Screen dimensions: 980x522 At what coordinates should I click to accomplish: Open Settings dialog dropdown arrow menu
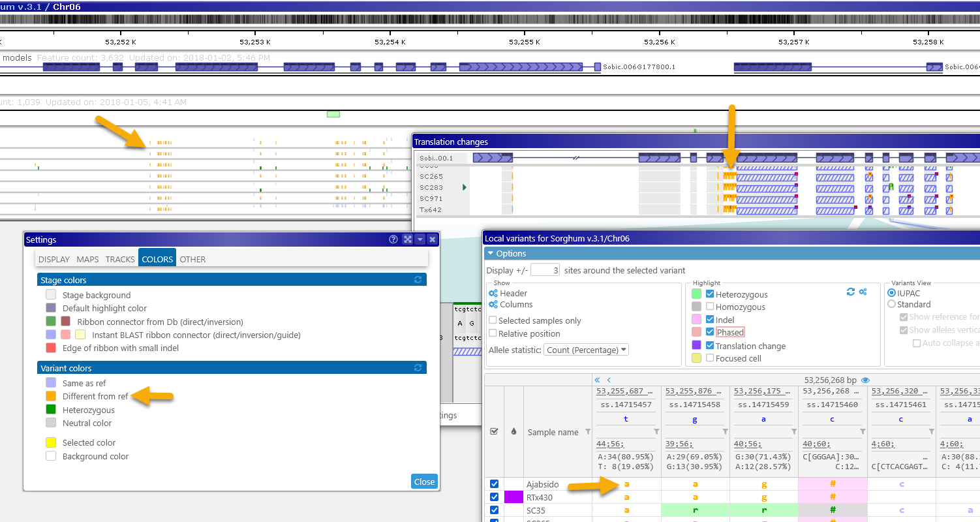coord(420,239)
